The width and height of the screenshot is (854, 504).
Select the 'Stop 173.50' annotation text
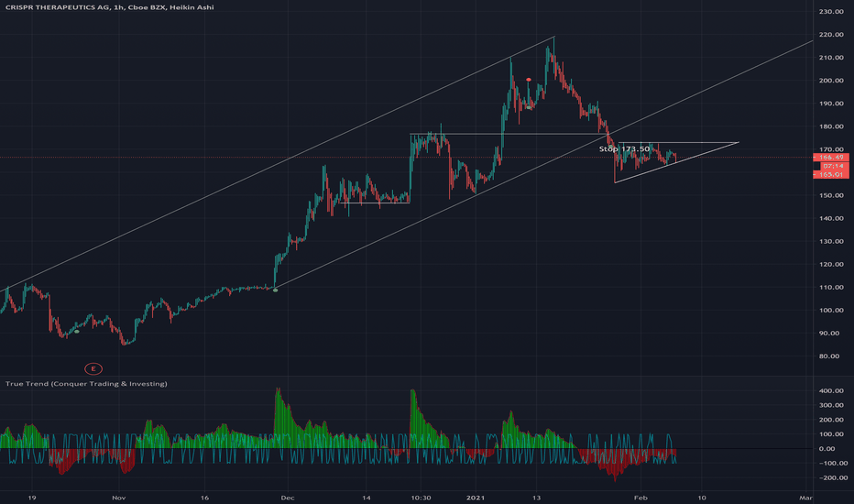624,148
